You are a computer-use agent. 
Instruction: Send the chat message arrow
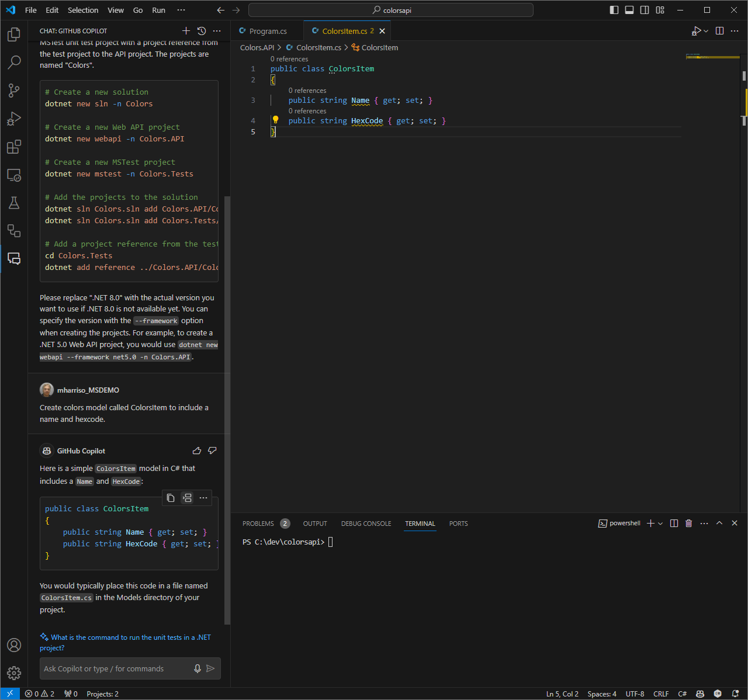pyautogui.click(x=210, y=668)
